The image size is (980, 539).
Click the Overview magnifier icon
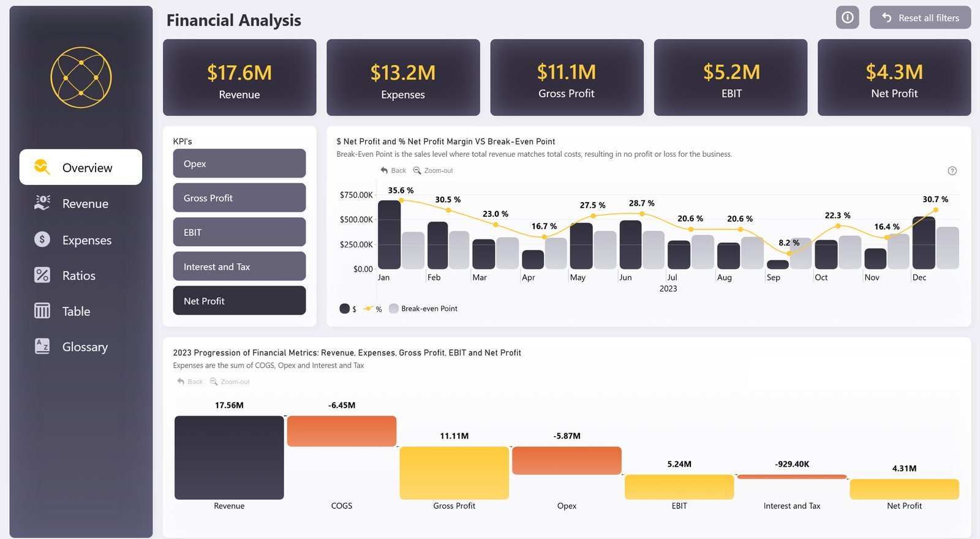point(42,167)
